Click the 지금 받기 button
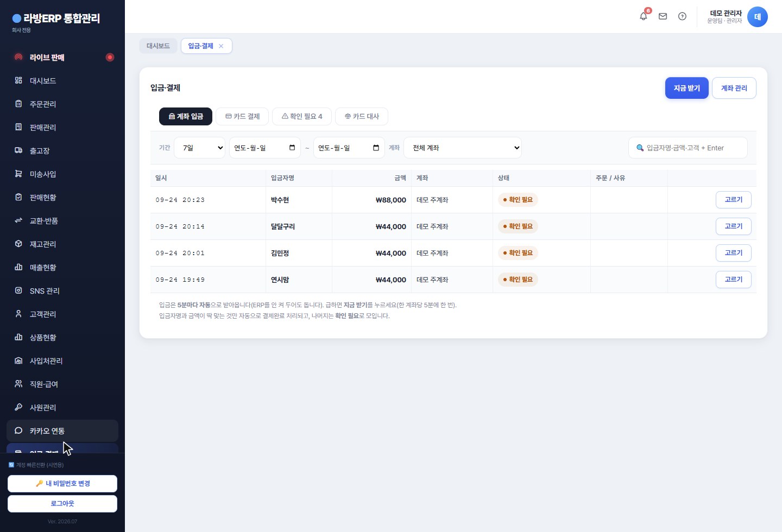The width and height of the screenshot is (782, 532). click(x=687, y=88)
